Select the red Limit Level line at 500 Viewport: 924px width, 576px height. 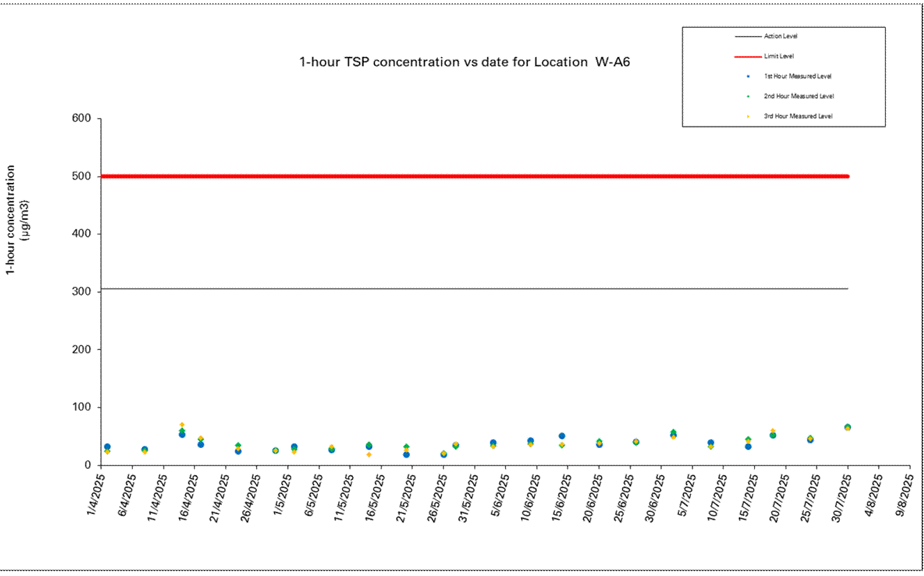[473, 176]
